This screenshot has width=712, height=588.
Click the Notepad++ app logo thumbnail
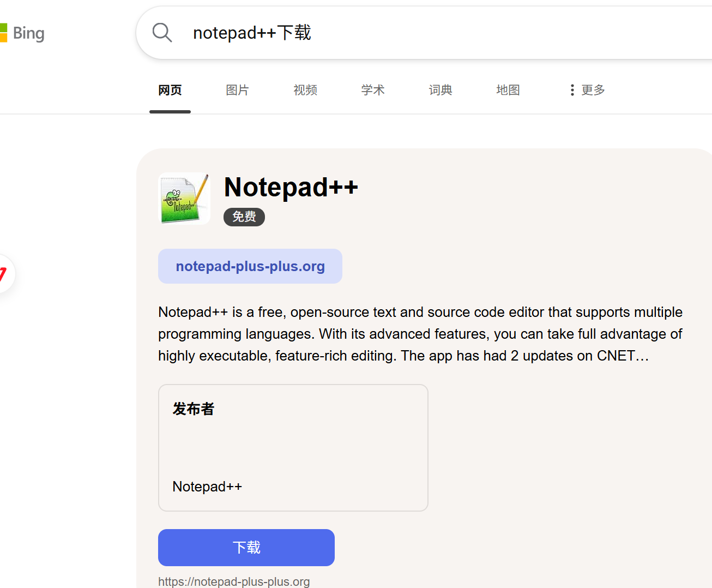pos(184,199)
